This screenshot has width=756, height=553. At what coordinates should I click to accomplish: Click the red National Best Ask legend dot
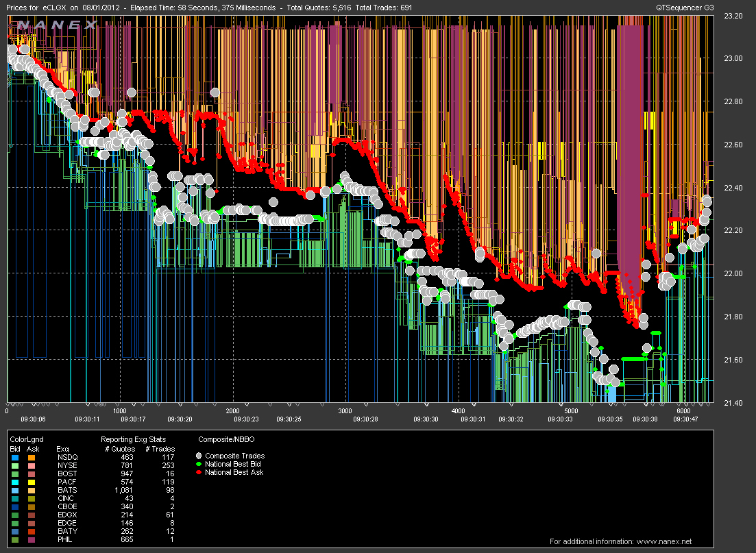[x=199, y=472]
